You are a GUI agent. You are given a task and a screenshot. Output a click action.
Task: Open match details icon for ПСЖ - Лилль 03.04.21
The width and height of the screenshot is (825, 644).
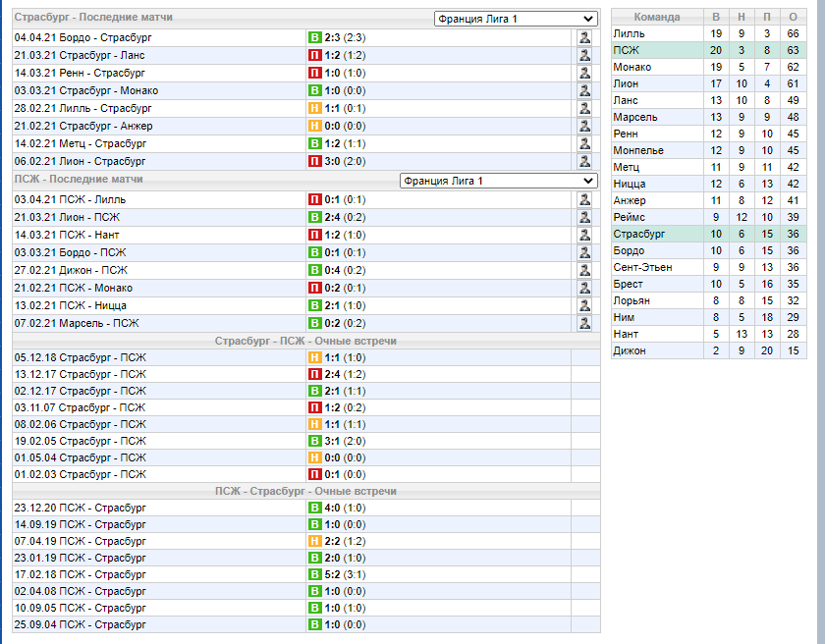[x=584, y=199]
